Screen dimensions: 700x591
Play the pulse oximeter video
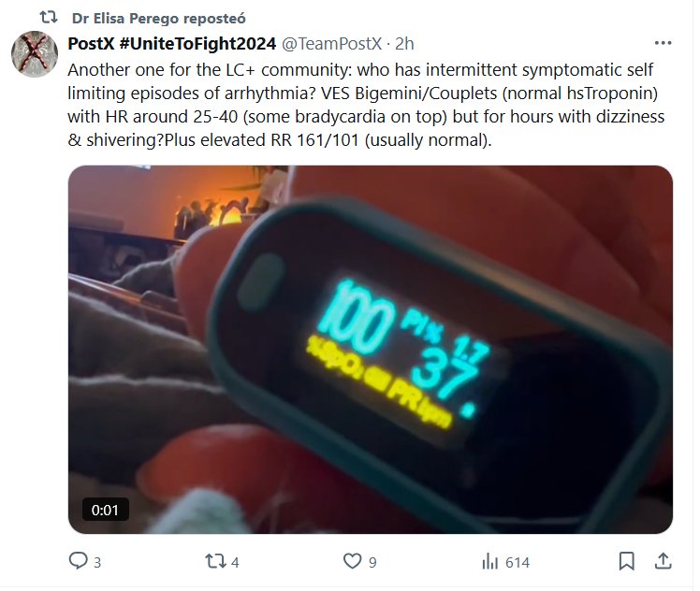coord(370,349)
